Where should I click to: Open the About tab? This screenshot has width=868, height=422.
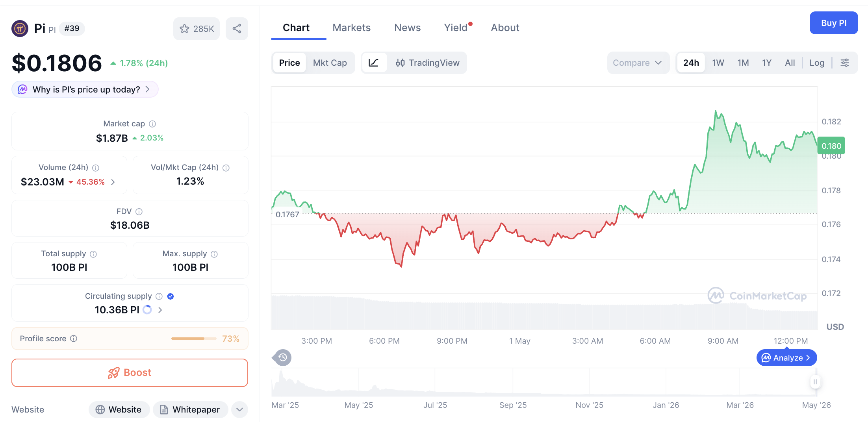(x=505, y=28)
